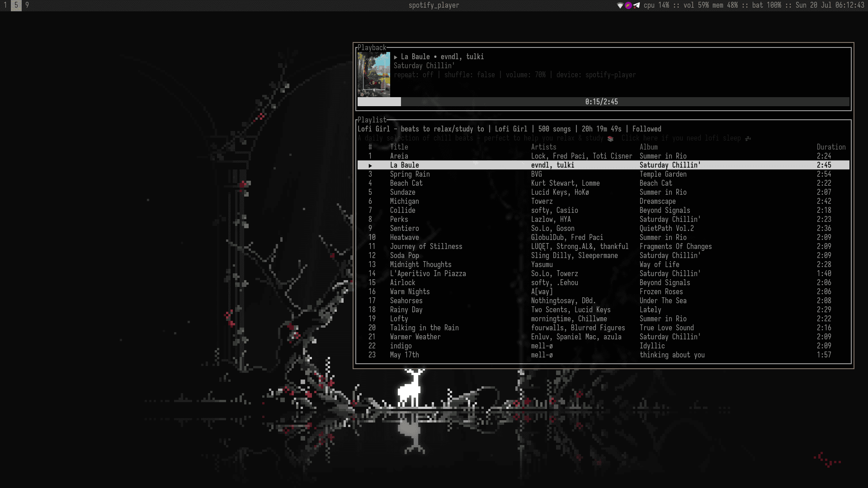
Task: Click the Wi-Fi icon in the system tray
Action: [620, 6]
